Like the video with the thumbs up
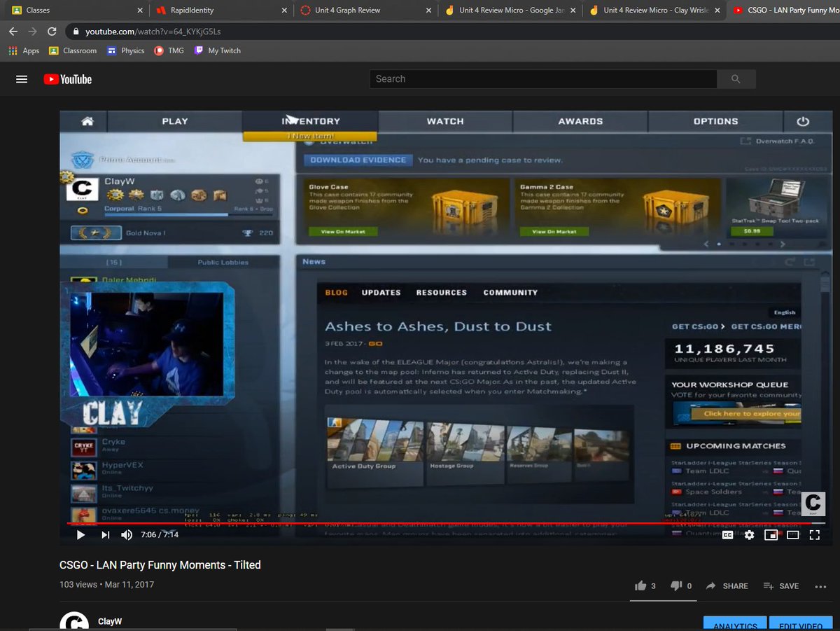 point(640,585)
